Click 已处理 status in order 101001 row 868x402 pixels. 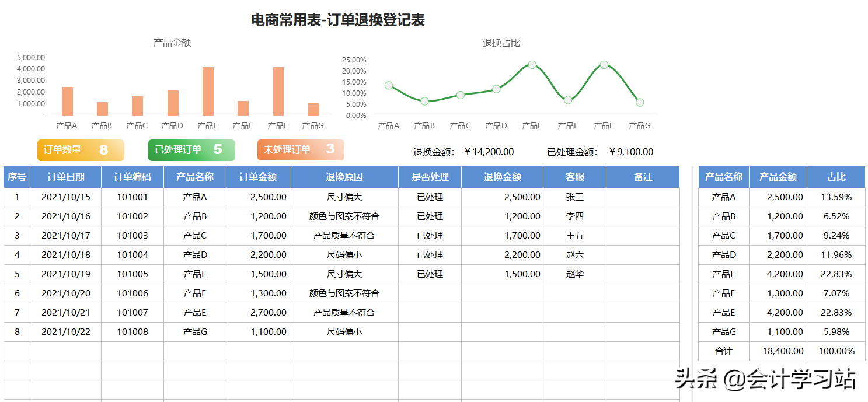pos(430,197)
